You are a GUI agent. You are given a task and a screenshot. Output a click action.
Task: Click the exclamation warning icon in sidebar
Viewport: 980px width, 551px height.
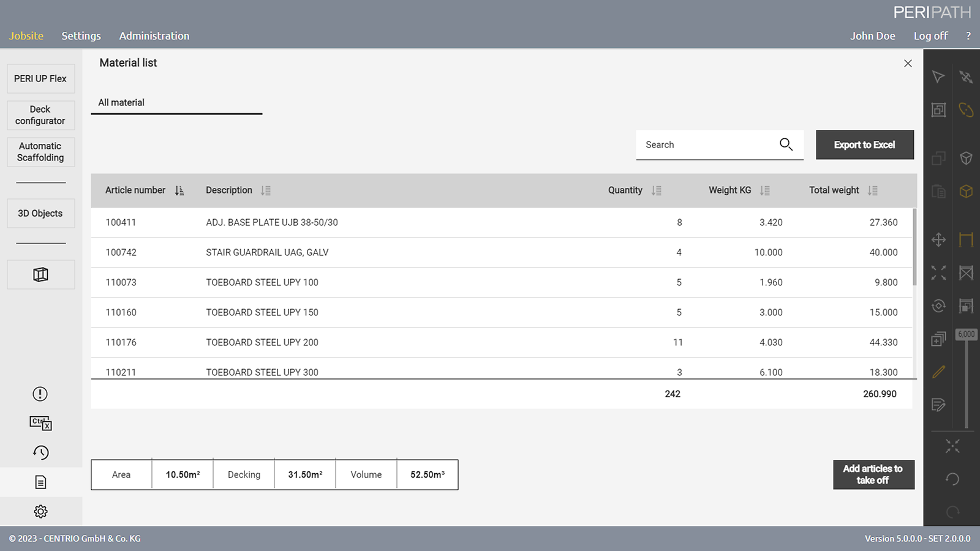pyautogui.click(x=40, y=394)
